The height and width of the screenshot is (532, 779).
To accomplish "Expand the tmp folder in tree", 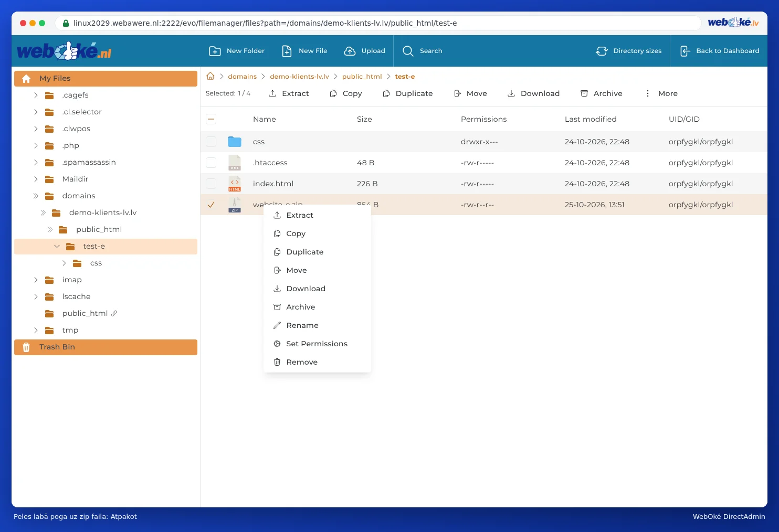I will (36, 330).
